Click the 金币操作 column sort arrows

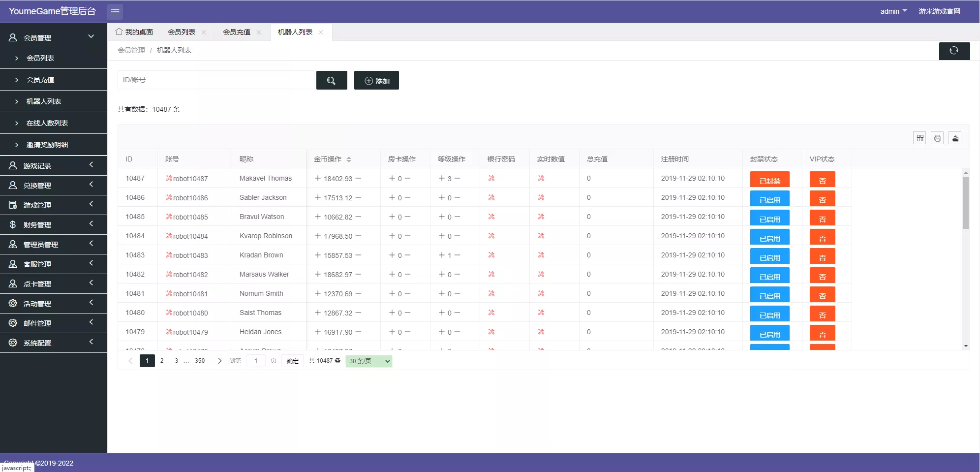point(350,158)
